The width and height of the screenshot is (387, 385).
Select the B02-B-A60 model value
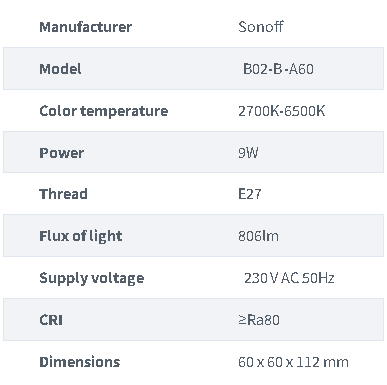[278, 69]
